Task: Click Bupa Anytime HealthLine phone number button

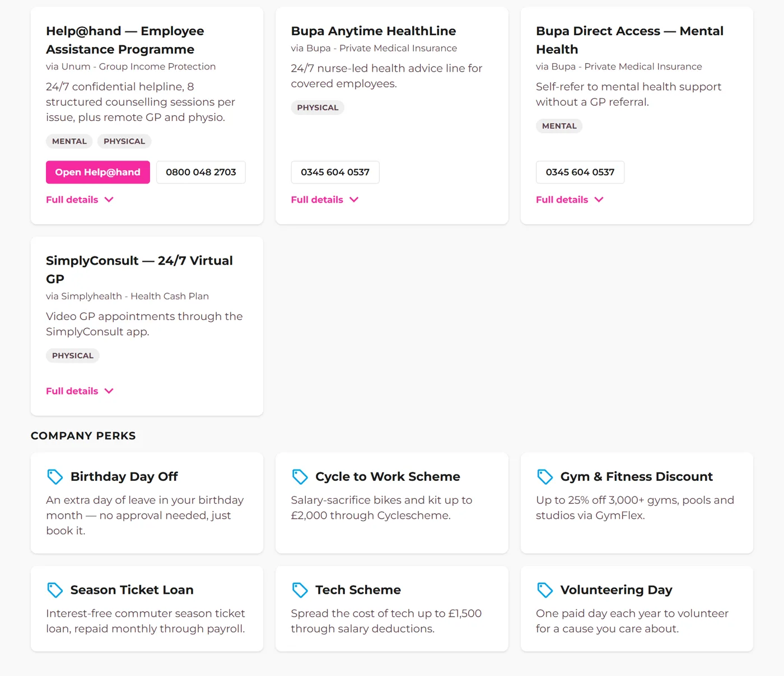Action: point(335,172)
